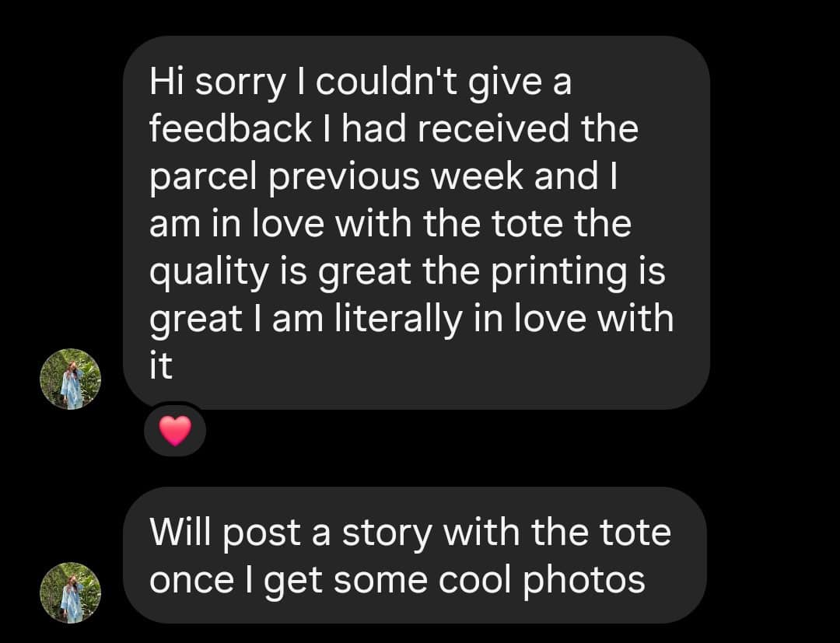Click the word "Will" starting the second message

(176, 533)
